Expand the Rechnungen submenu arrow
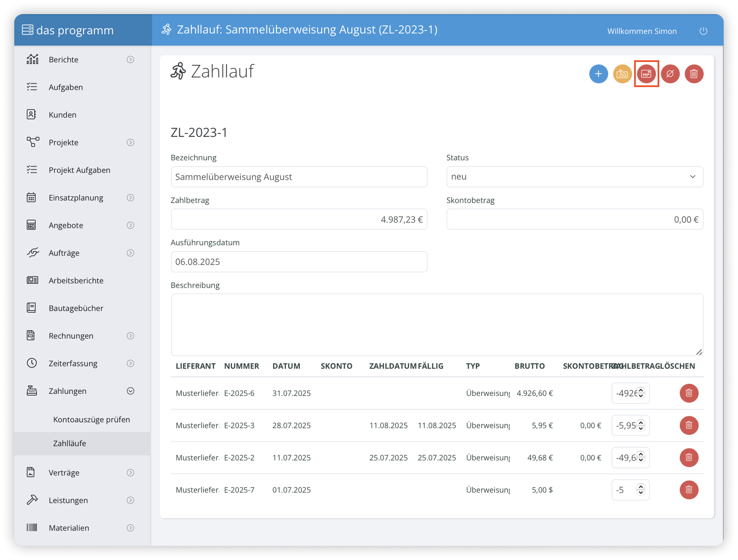Screen dimensions: 738x560 (131, 336)
